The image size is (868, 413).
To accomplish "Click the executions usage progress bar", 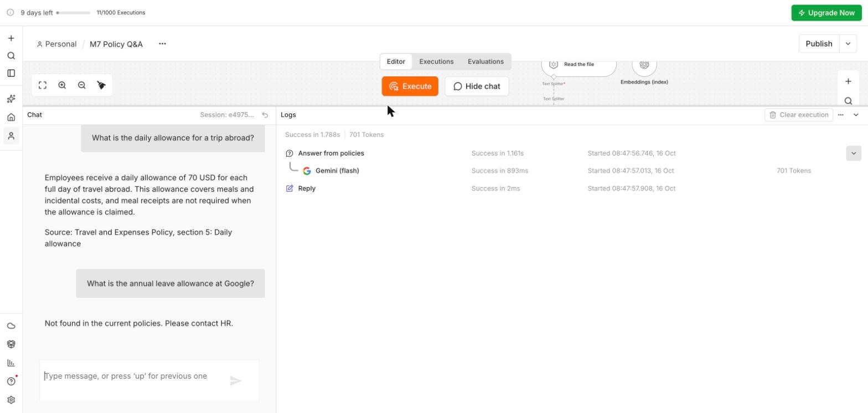I will [x=73, y=13].
